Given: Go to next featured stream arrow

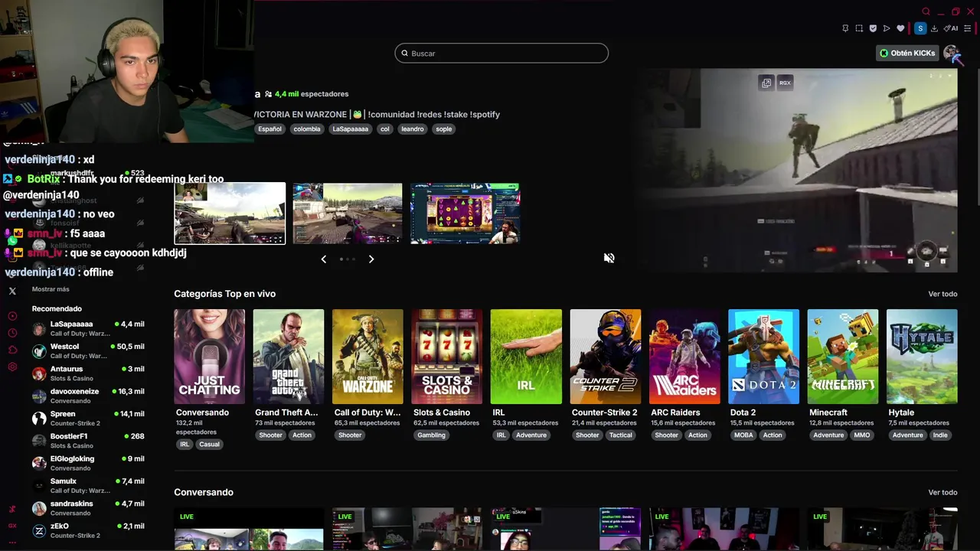Looking at the screenshot, I should [371, 259].
